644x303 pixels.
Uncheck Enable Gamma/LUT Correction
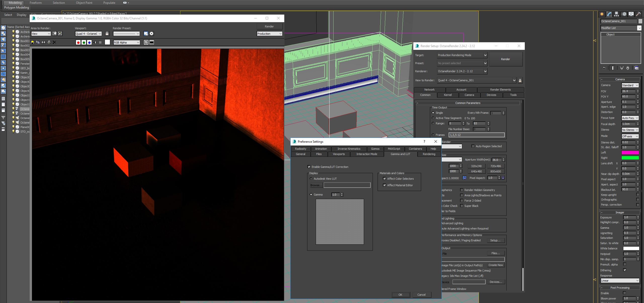point(309,167)
